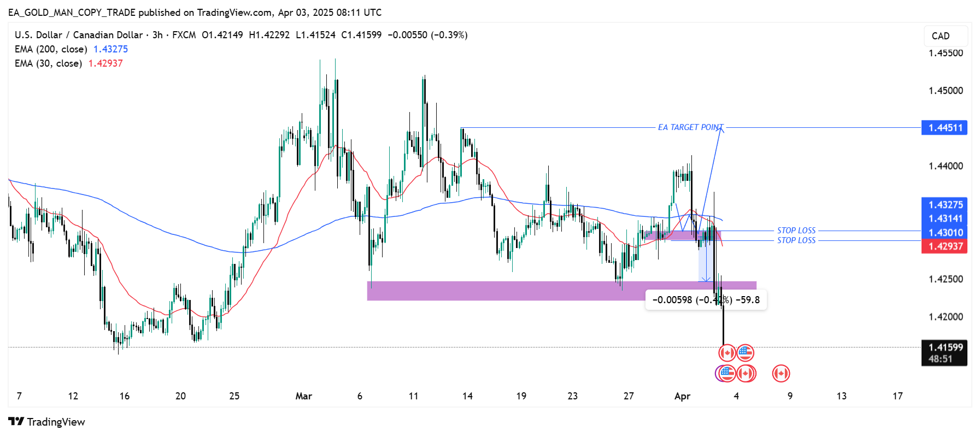980x436 pixels.
Task: Click the 1.42500 price axis label
Action: (946, 279)
